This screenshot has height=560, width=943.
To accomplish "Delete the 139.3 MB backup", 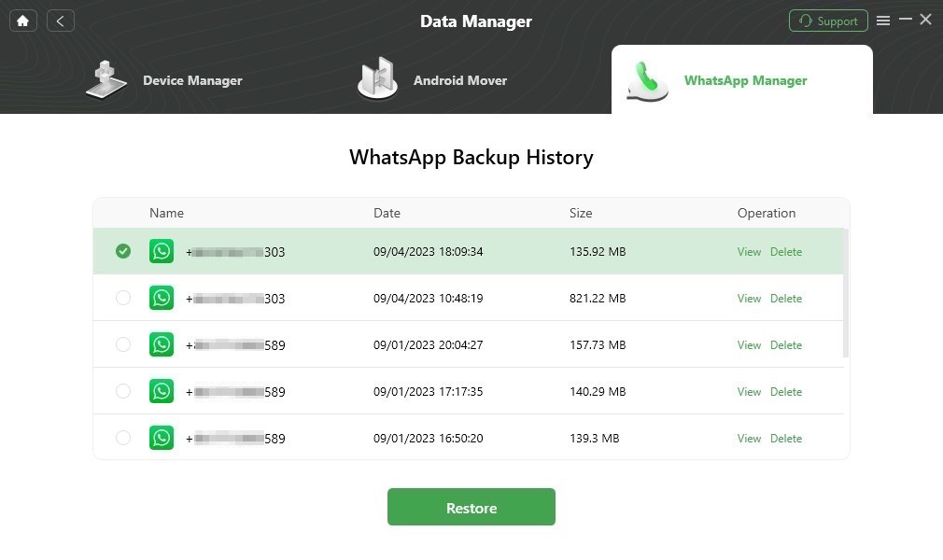I will tap(786, 439).
